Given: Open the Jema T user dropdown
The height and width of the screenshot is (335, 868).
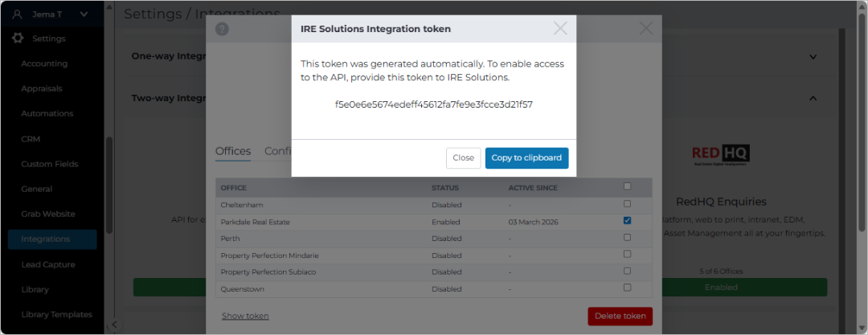Looking at the screenshot, I should tap(84, 14).
